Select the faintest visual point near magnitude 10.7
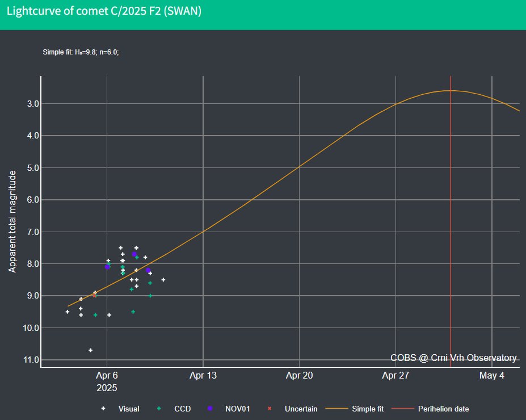 pos(91,350)
